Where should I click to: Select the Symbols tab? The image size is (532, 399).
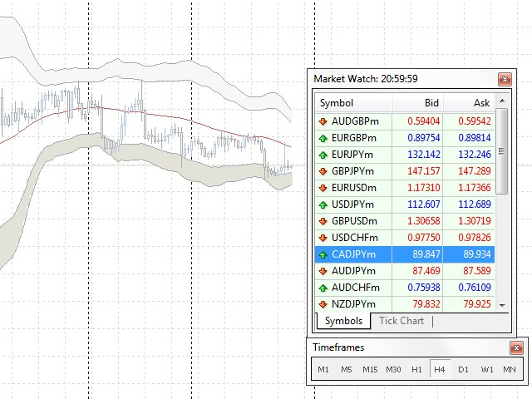[x=343, y=321]
